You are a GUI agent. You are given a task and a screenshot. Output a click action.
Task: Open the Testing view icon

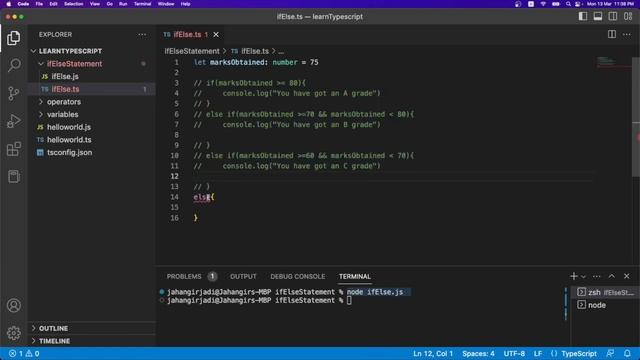tap(13, 177)
